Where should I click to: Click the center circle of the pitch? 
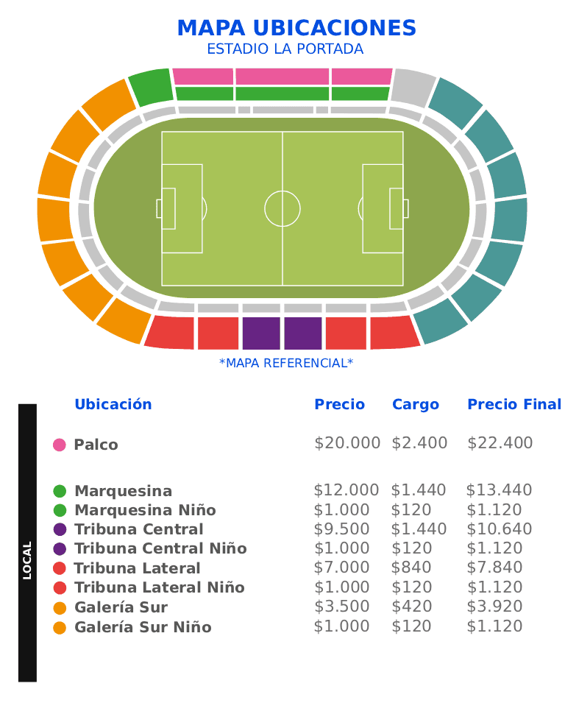pos(282,208)
